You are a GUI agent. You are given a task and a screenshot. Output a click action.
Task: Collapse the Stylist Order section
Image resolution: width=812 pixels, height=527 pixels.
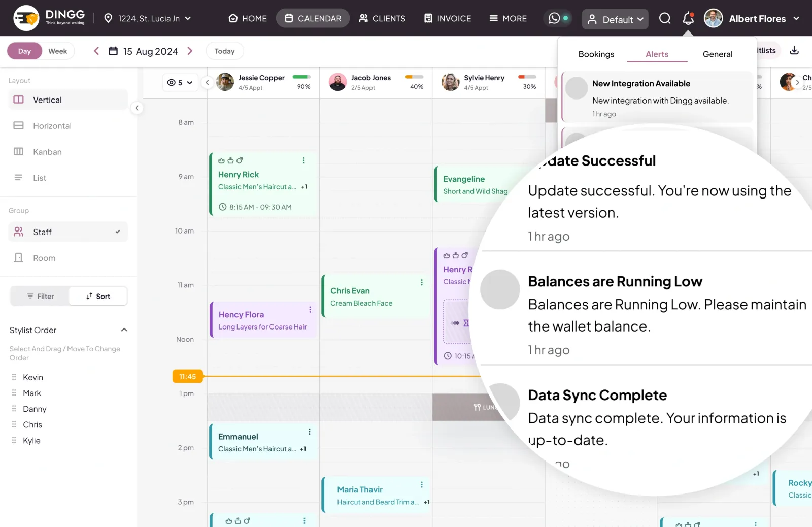coord(124,330)
